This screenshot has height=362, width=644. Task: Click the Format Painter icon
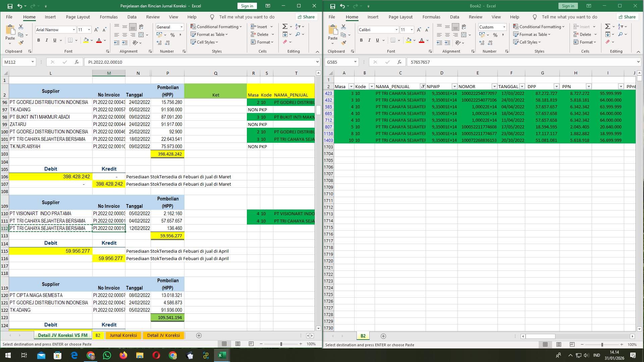pyautogui.click(x=21, y=42)
